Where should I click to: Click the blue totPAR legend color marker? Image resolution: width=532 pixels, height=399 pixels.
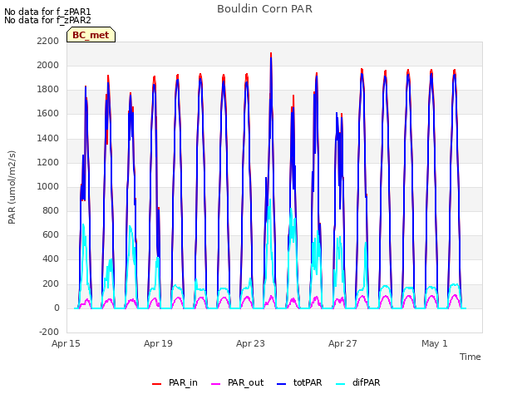pyautogui.click(x=282, y=384)
